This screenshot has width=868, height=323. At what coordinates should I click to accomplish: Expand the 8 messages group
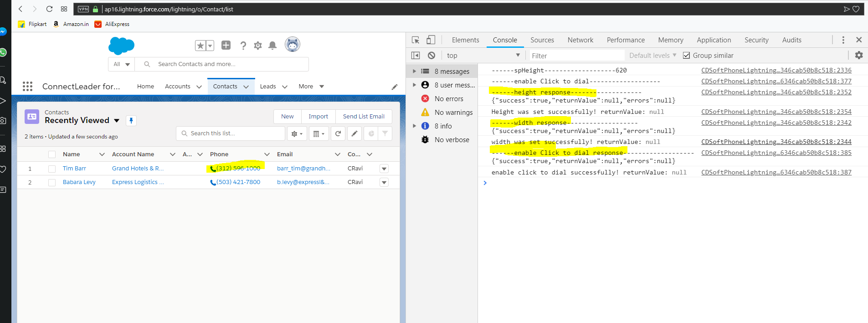[414, 71]
